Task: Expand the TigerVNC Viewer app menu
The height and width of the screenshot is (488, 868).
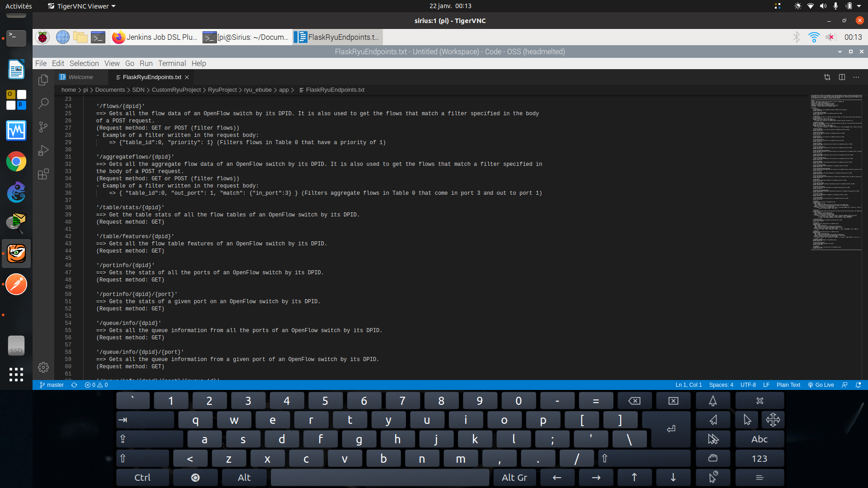Action: (x=82, y=6)
